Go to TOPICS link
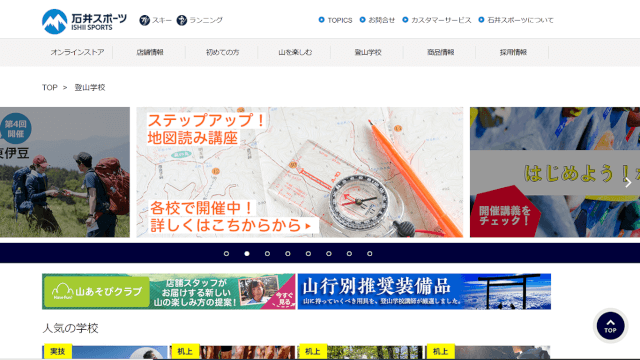The width and height of the screenshot is (640, 360). click(336, 20)
